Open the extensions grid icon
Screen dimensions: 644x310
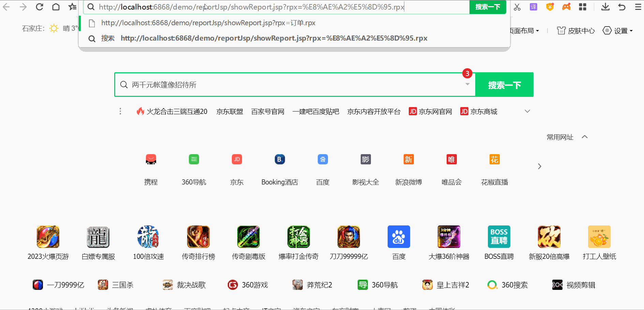pyautogui.click(x=583, y=7)
